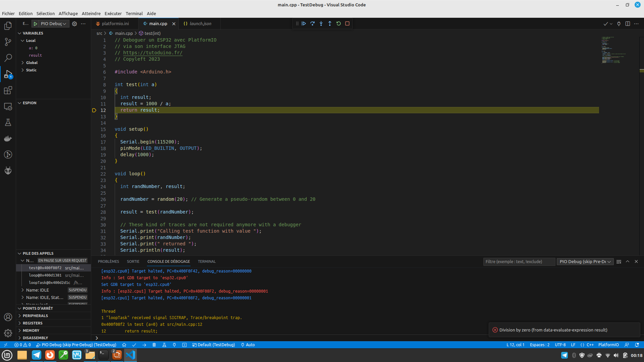Click Continue in the debug toolbar
The image size is (644, 362).
[304, 23]
